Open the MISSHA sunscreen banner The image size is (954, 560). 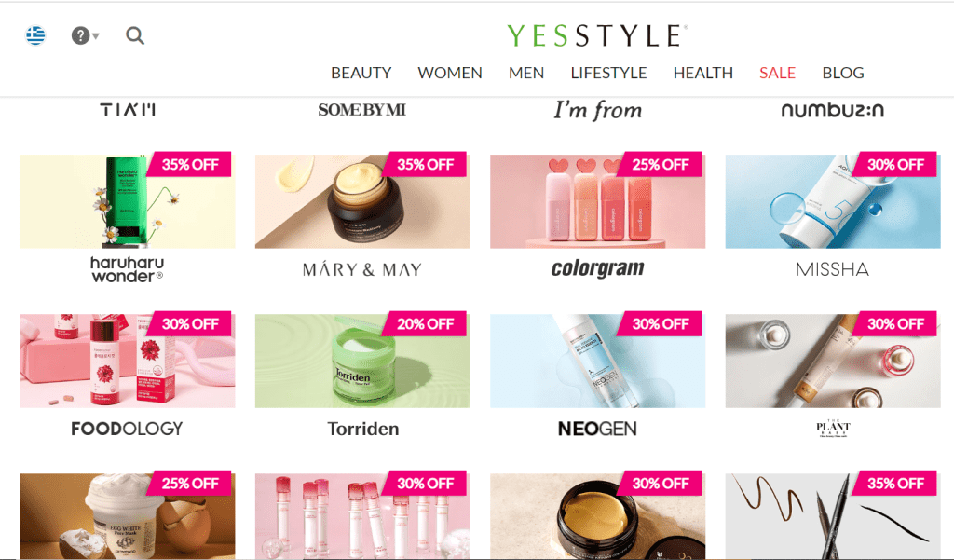(x=833, y=201)
